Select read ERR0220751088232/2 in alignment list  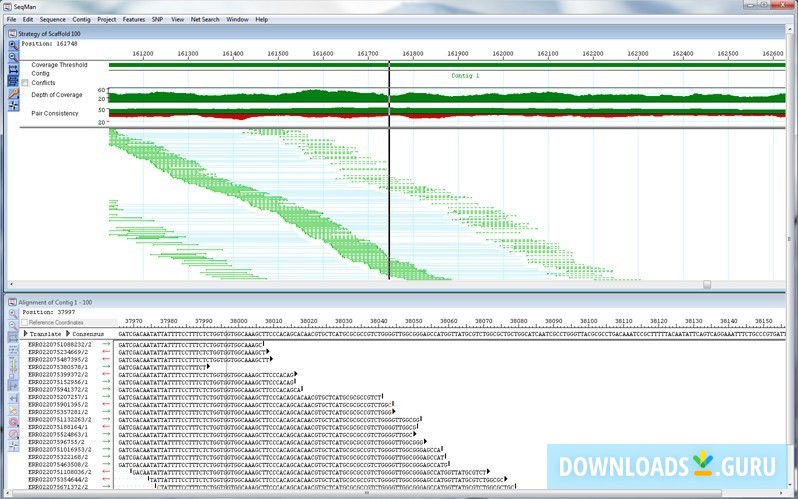coord(58,344)
